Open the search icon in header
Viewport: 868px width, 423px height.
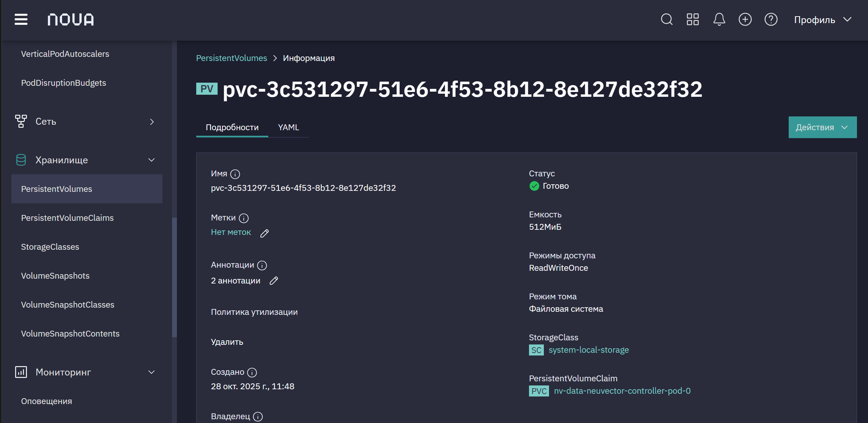[x=667, y=19]
